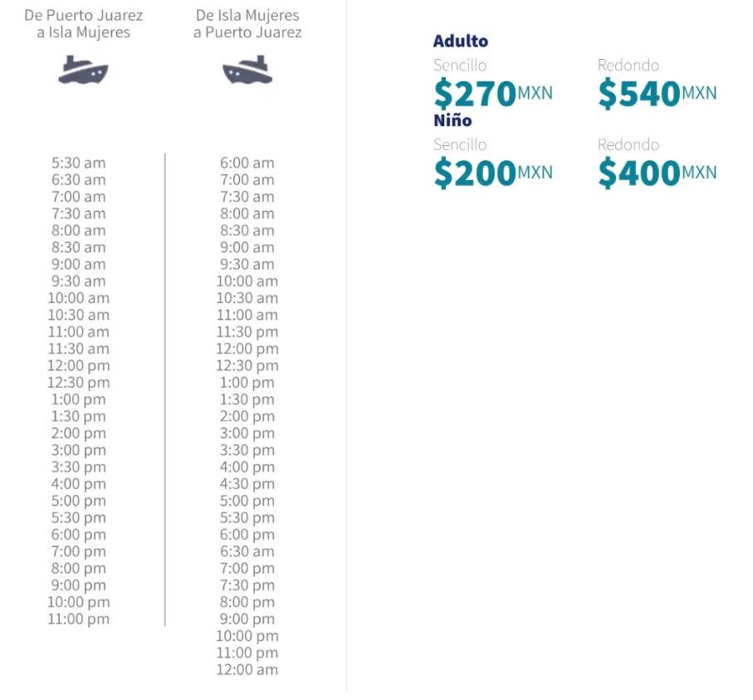The width and height of the screenshot is (753, 700).
Task: Click the $270 MXN adult single price
Action: click(x=493, y=93)
